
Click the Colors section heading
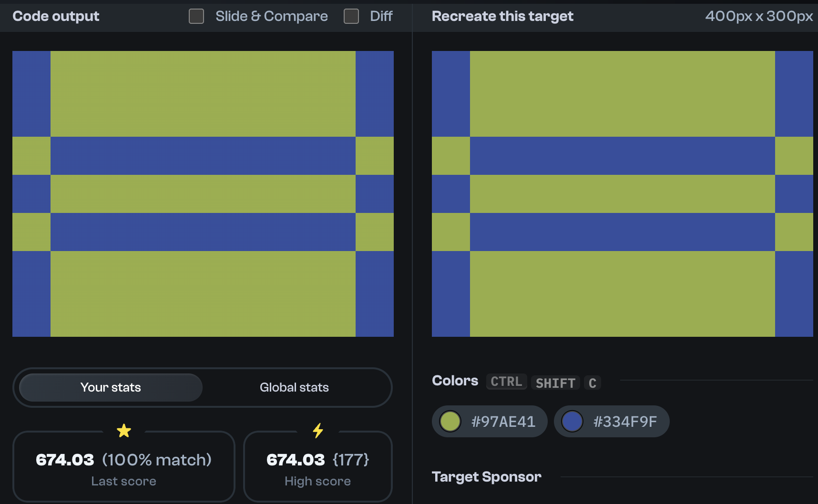[x=455, y=381]
